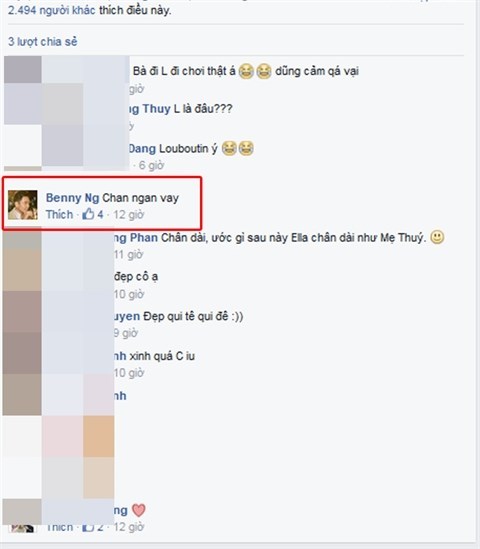Click Thích under Benny Ng's comment

60,214
